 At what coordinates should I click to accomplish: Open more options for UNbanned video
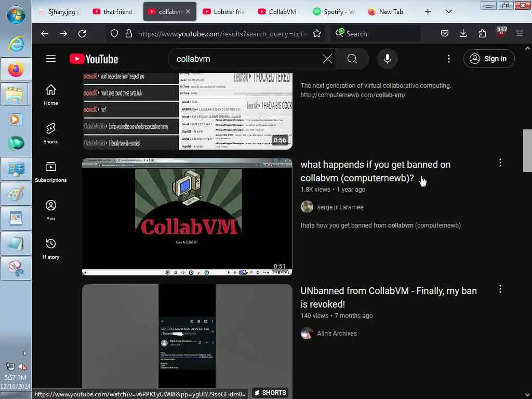tap(500, 289)
